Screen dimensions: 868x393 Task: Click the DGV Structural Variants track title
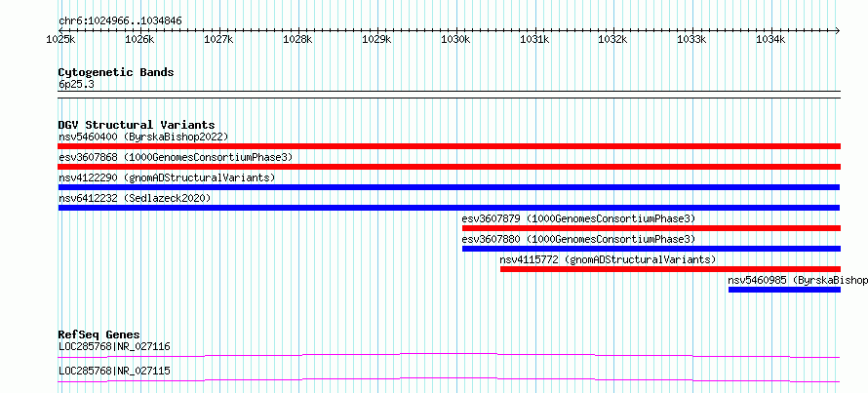click(x=137, y=125)
